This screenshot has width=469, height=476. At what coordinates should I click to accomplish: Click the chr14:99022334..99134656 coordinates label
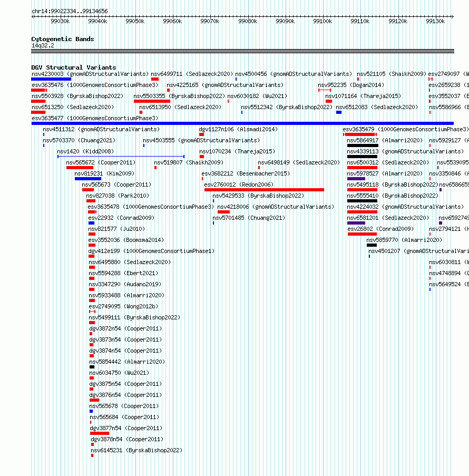(x=70, y=11)
